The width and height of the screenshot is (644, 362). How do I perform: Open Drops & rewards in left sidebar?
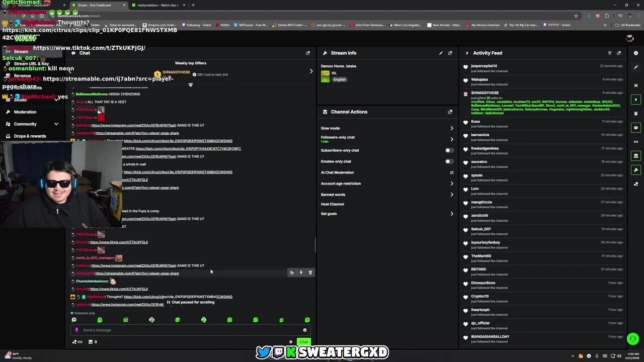[30, 136]
